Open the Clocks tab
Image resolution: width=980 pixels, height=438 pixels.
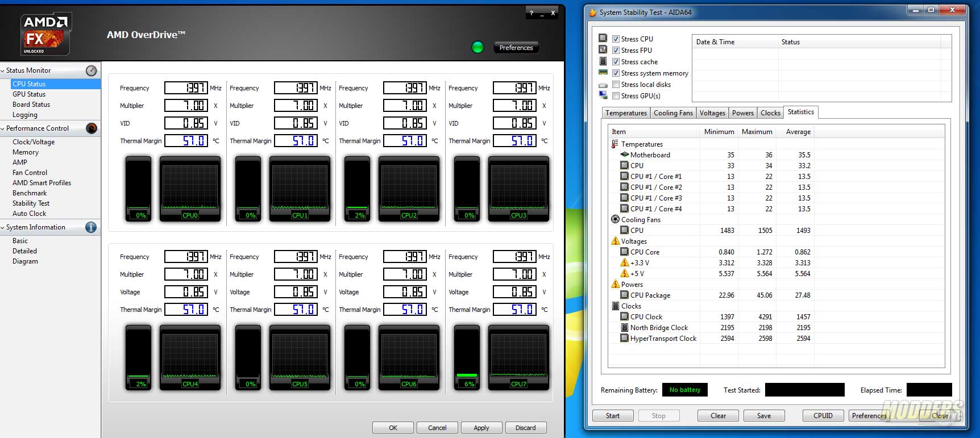770,113
